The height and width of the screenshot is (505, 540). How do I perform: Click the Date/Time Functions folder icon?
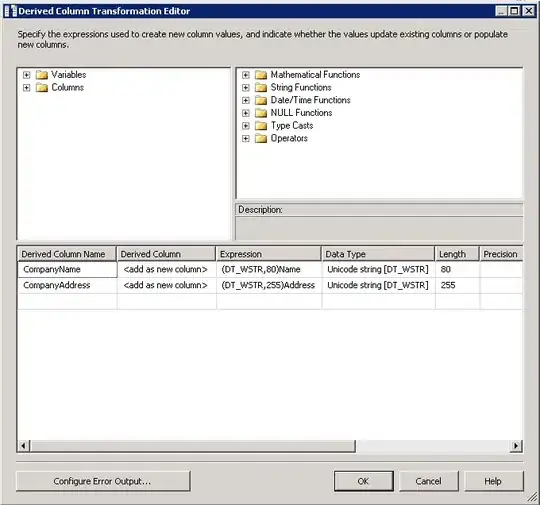[261, 100]
